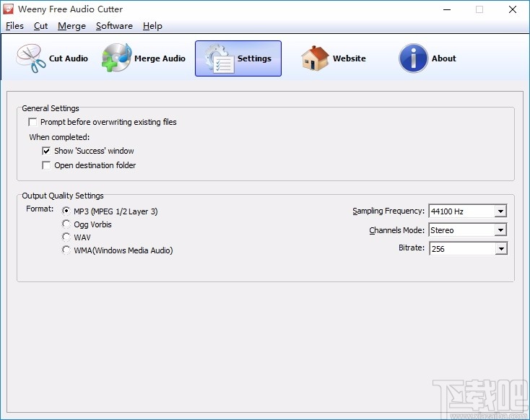Check Open destination folder option
The width and height of the screenshot is (530, 420).
(46, 165)
